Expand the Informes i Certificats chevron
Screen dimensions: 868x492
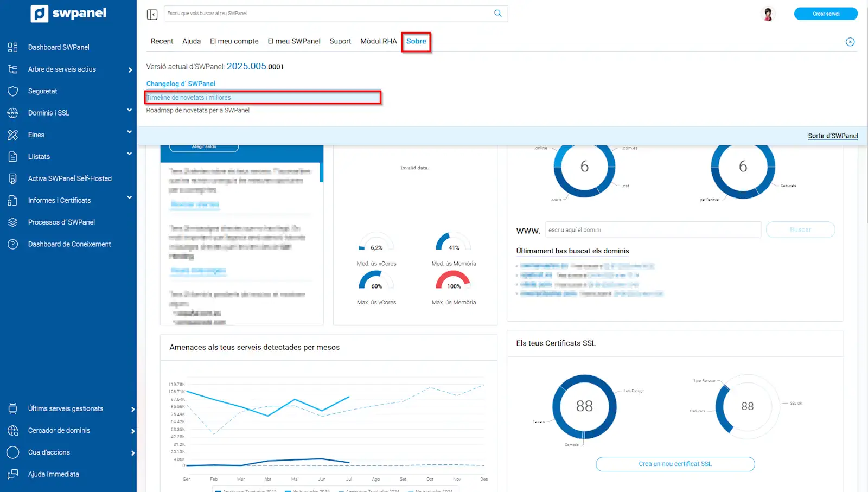pos(130,197)
